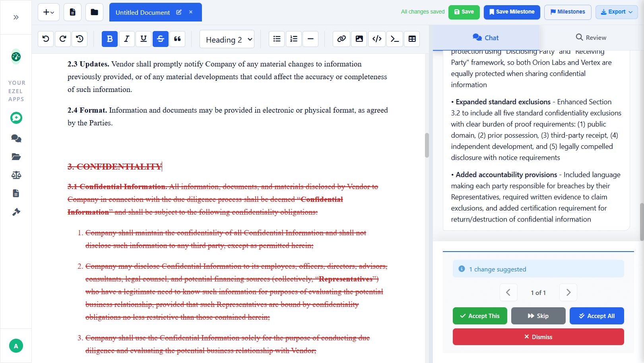
Task: Toggle bold formatting
Action: click(110, 39)
